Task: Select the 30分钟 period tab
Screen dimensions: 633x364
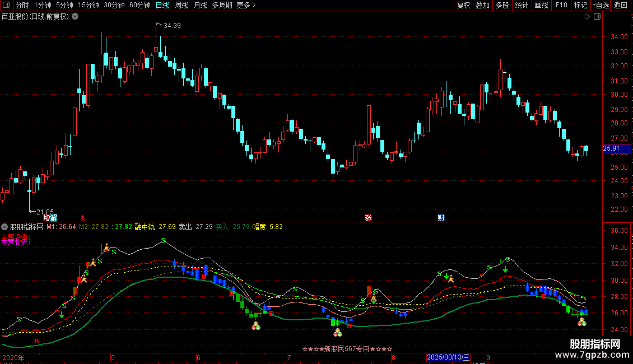Action: coord(114,5)
